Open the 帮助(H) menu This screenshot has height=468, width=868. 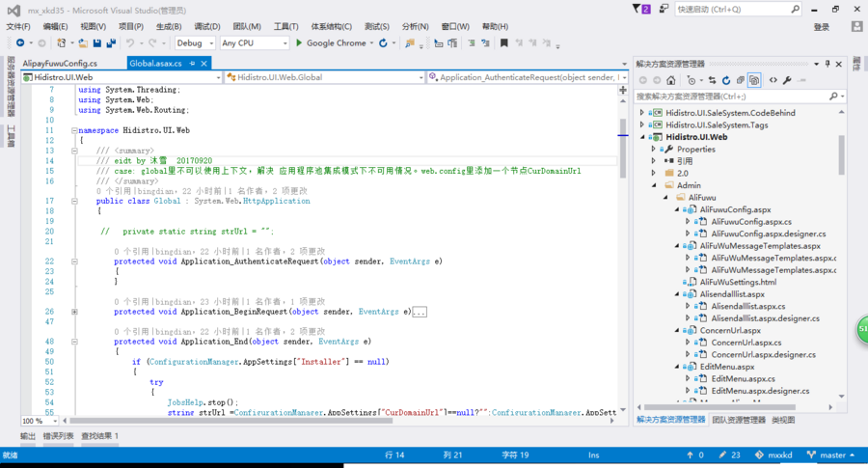495,27
